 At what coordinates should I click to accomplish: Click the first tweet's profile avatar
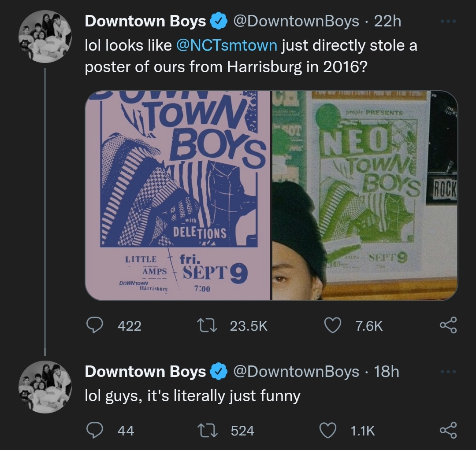tap(45, 36)
